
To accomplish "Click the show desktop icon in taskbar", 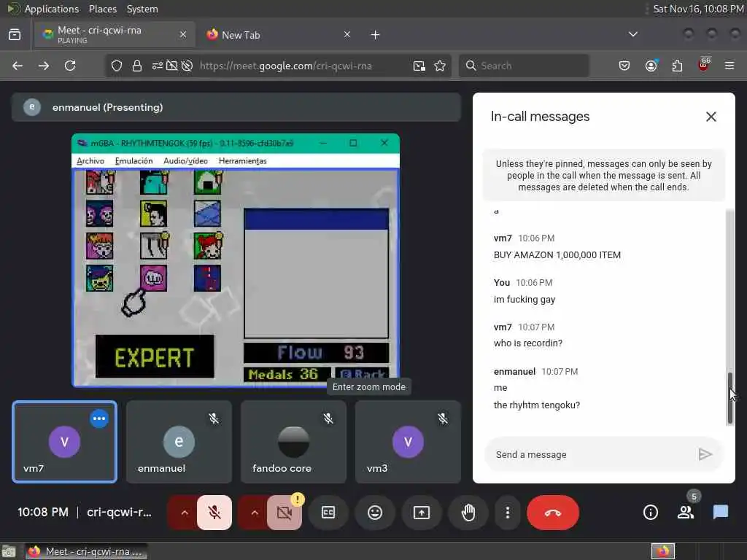I will click(x=9, y=551).
